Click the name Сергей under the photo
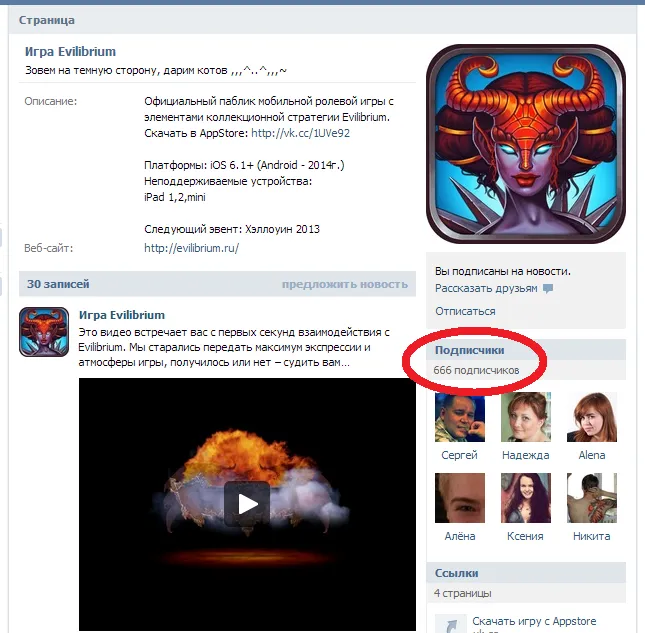 pyautogui.click(x=459, y=455)
